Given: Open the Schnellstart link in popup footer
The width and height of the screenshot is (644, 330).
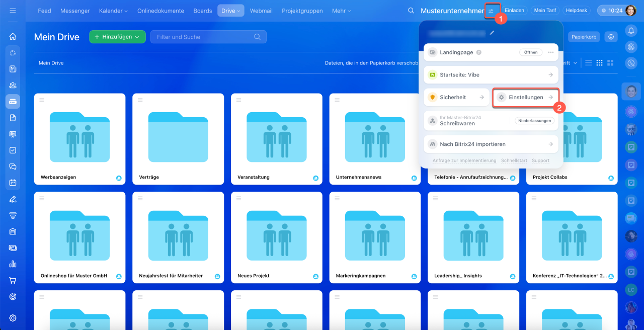Looking at the screenshot, I should click(514, 160).
